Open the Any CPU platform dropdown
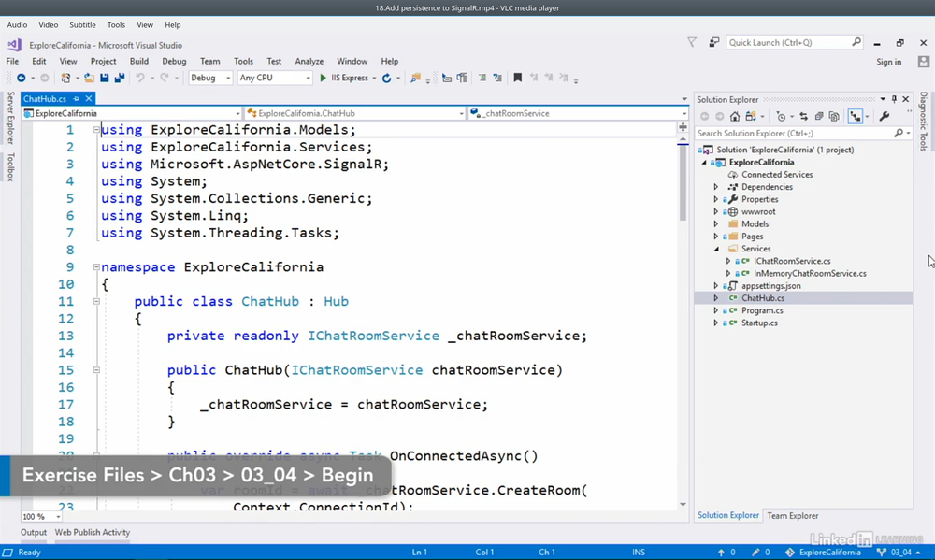 pyautogui.click(x=275, y=79)
